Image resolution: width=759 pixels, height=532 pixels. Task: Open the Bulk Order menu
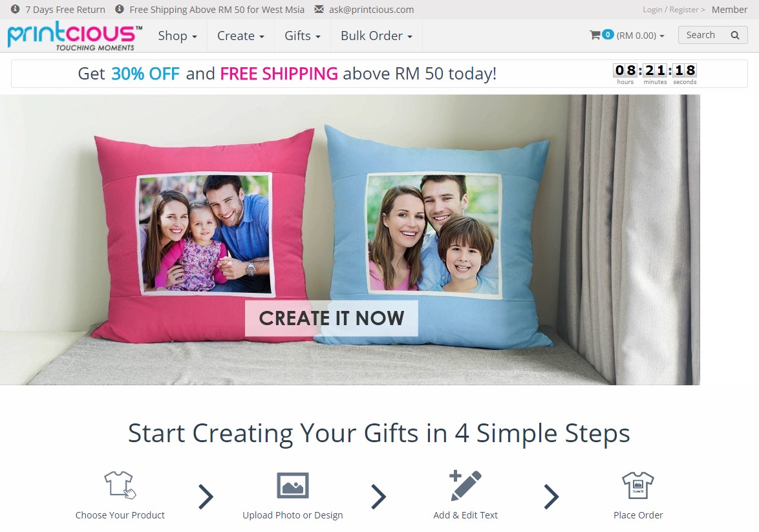tap(377, 36)
